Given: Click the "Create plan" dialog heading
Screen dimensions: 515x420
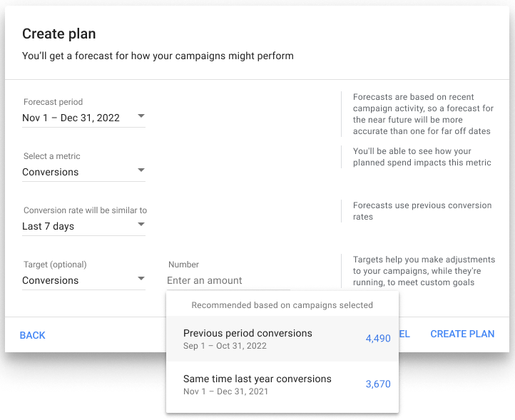Looking at the screenshot, I should tap(59, 34).
